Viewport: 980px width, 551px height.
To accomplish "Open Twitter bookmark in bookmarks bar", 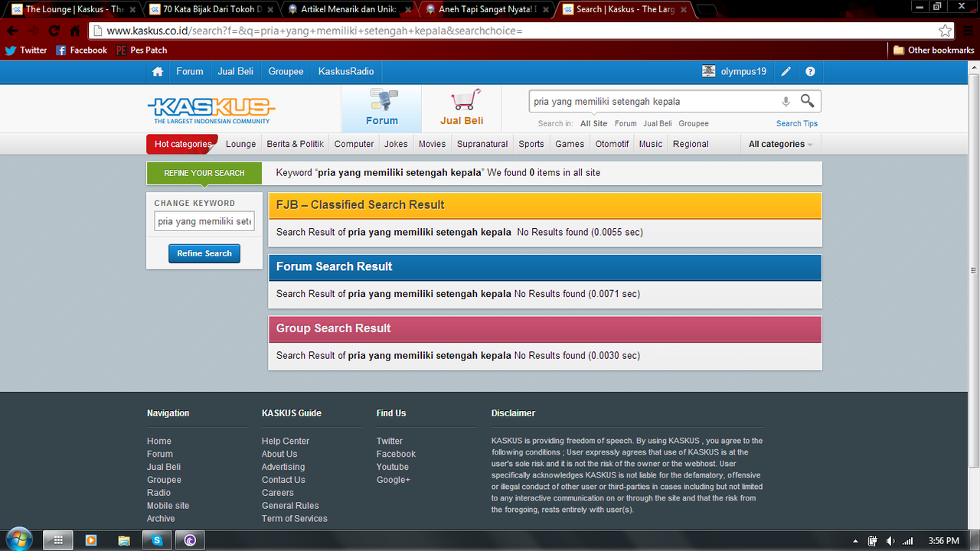I will pos(26,50).
